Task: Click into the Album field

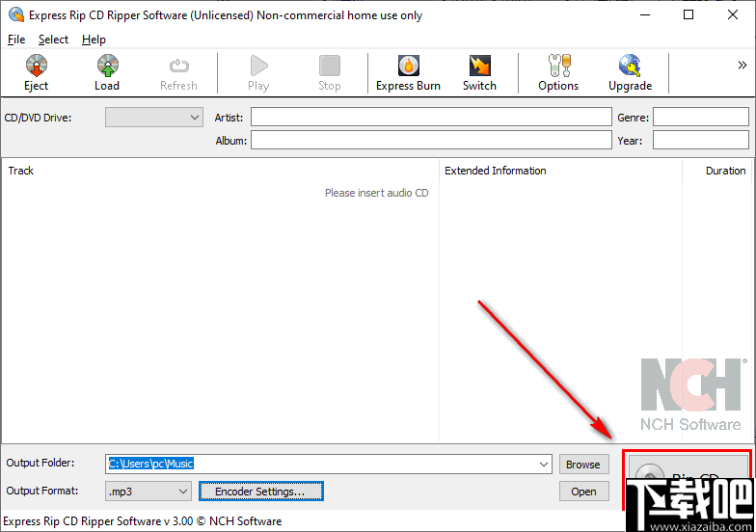Action: pyautogui.click(x=431, y=141)
